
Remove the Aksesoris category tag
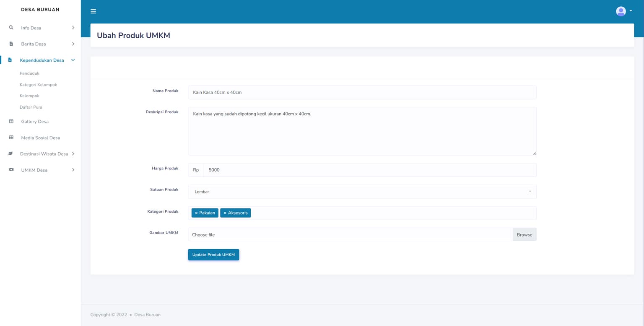pyautogui.click(x=225, y=213)
